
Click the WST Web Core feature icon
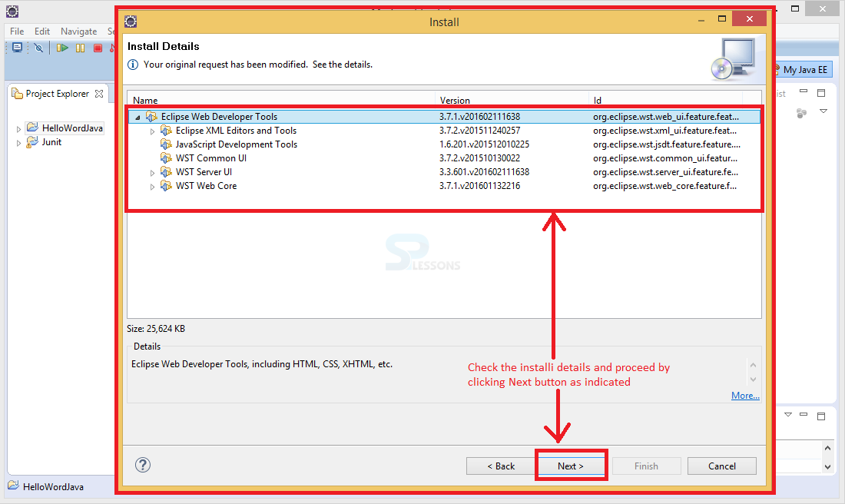click(x=167, y=186)
